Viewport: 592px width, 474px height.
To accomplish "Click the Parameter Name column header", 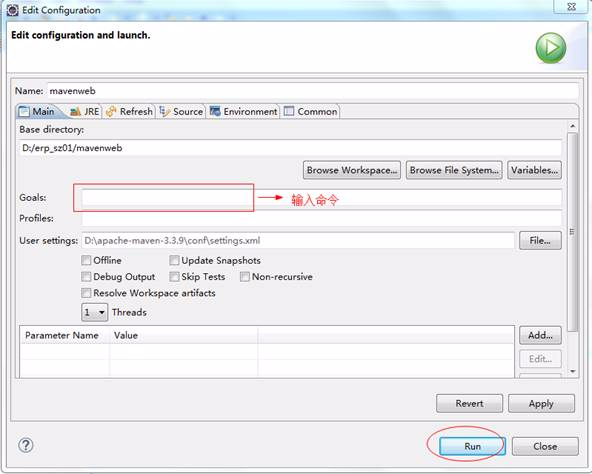I will 65,335.
